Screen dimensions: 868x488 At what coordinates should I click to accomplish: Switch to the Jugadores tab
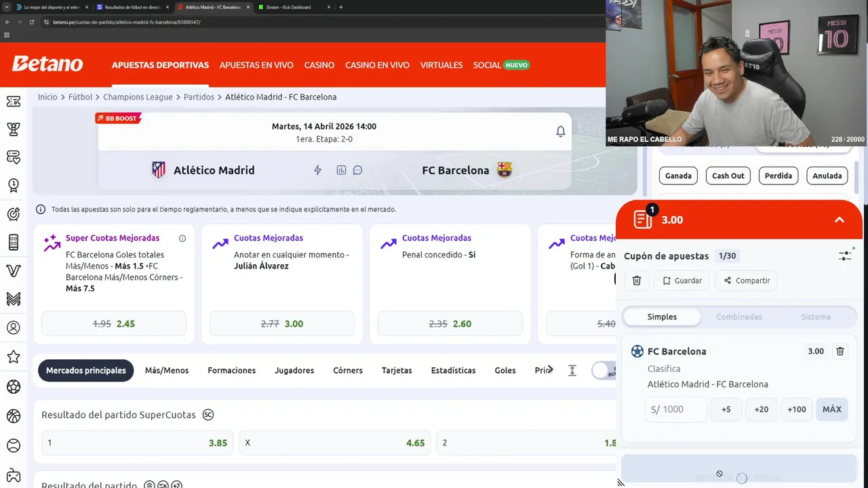click(x=294, y=370)
